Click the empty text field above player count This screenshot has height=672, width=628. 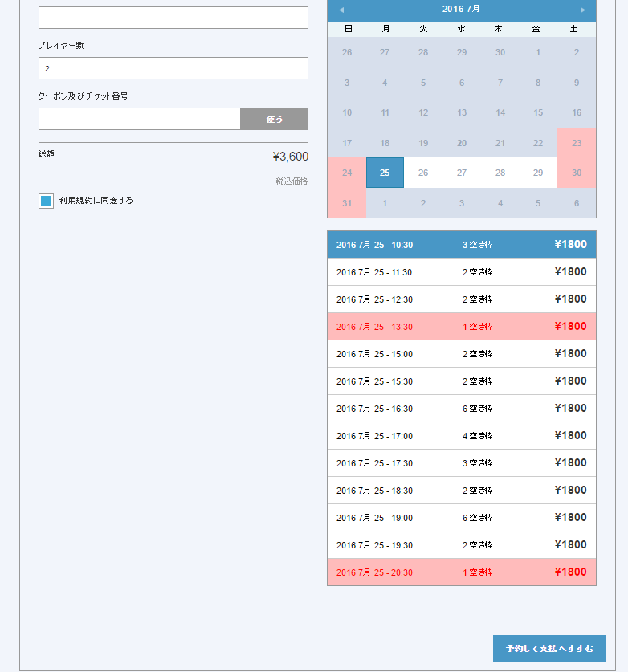coord(173,18)
